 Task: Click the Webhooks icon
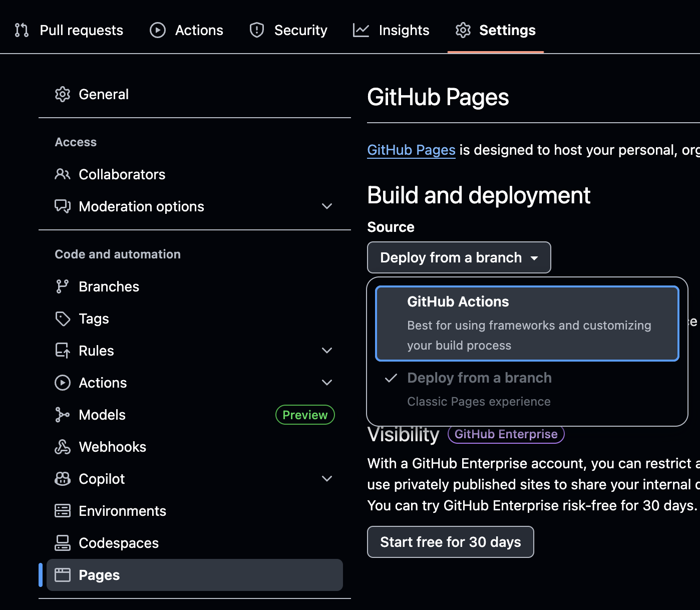[x=63, y=447]
